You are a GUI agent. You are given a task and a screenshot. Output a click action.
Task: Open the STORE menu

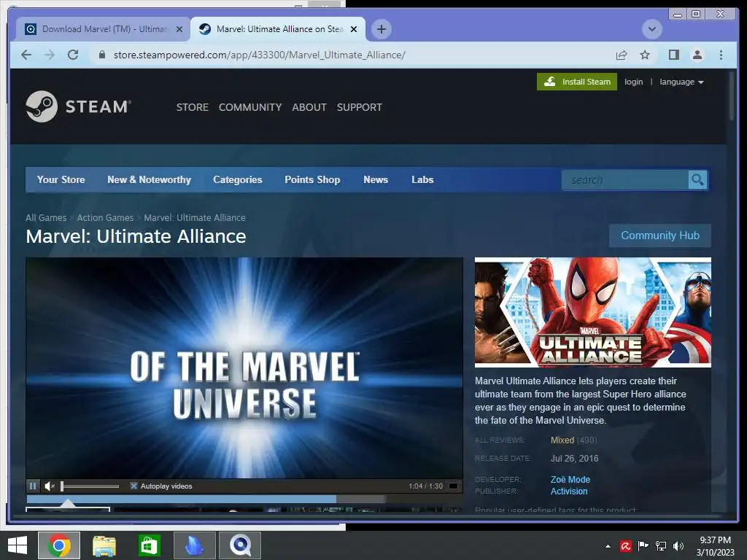pyautogui.click(x=193, y=107)
